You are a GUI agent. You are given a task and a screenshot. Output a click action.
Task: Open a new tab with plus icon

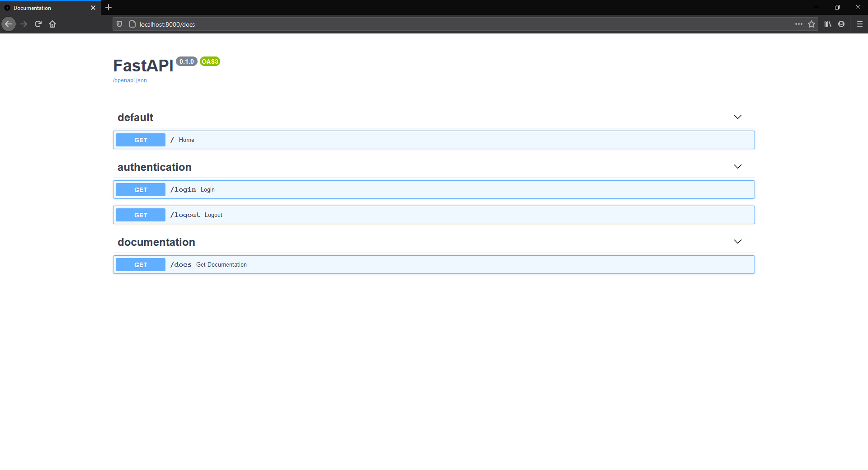[x=108, y=7]
